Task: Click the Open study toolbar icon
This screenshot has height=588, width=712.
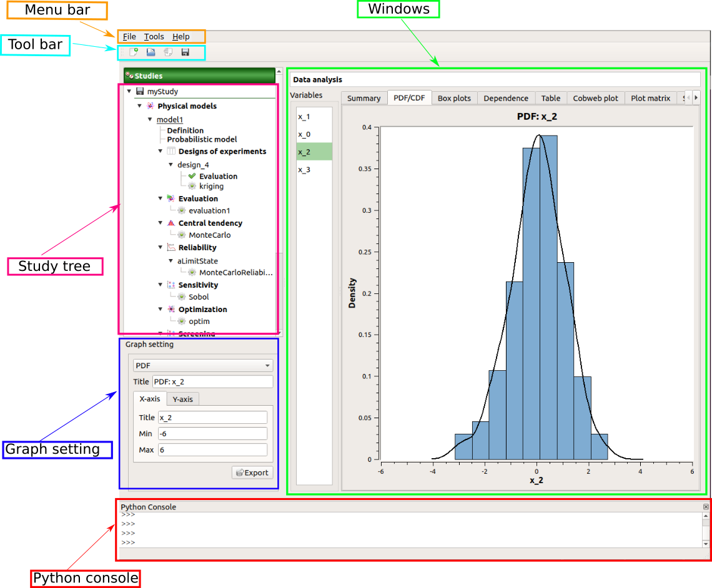Action: tap(151, 52)
